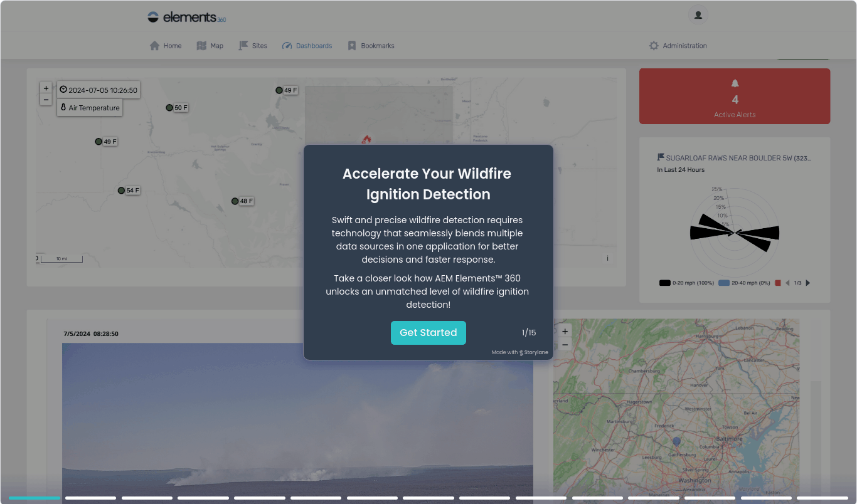Switch to the Dashboards section
This screenshot has width=857, height=504.
coord(307,45)
